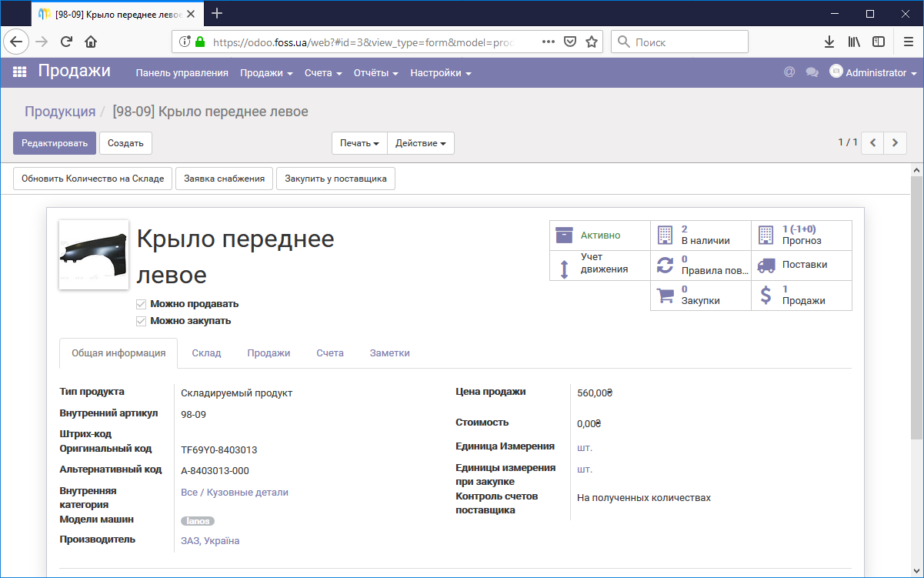Image resolution: width=924 pixels, height=578 pixels.
Task: Open the ЗАЗ, Україна manufacturer link
Action: point(210,541)
